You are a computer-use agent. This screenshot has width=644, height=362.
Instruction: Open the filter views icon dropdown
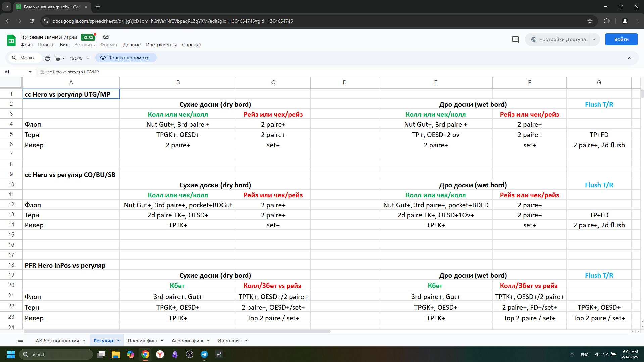tap(60, 58)
